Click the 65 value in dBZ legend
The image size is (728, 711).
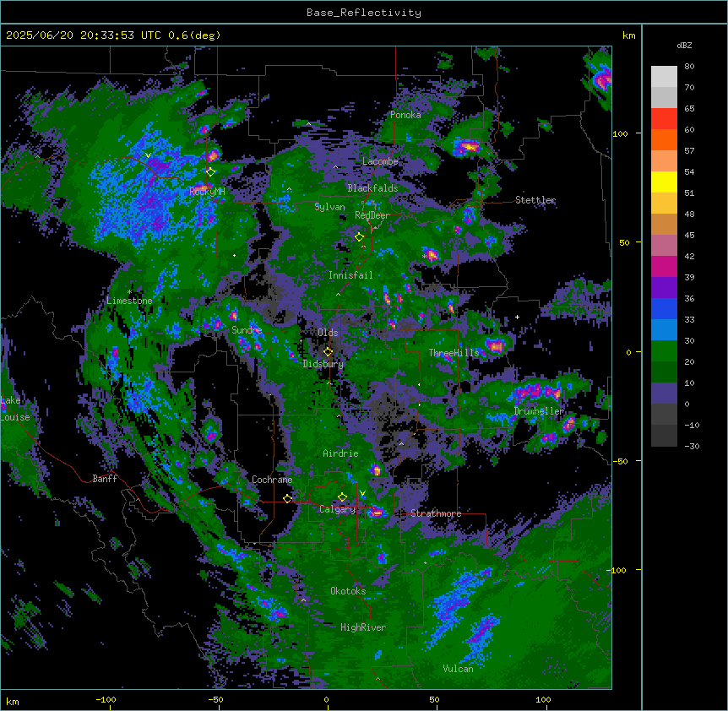point(689,109)
